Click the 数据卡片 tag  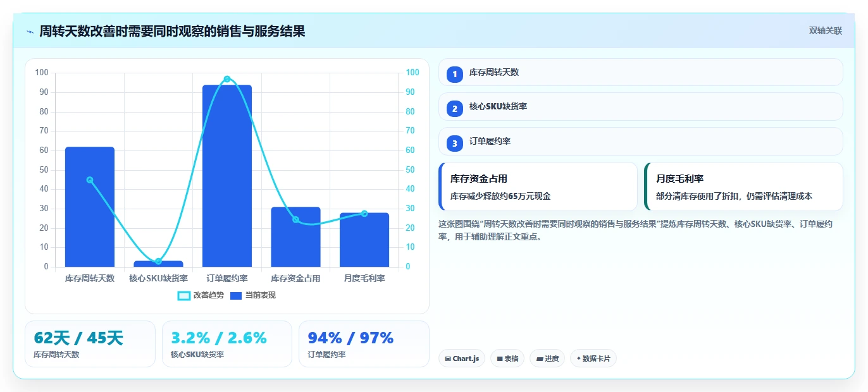click(x=593, y=358)
